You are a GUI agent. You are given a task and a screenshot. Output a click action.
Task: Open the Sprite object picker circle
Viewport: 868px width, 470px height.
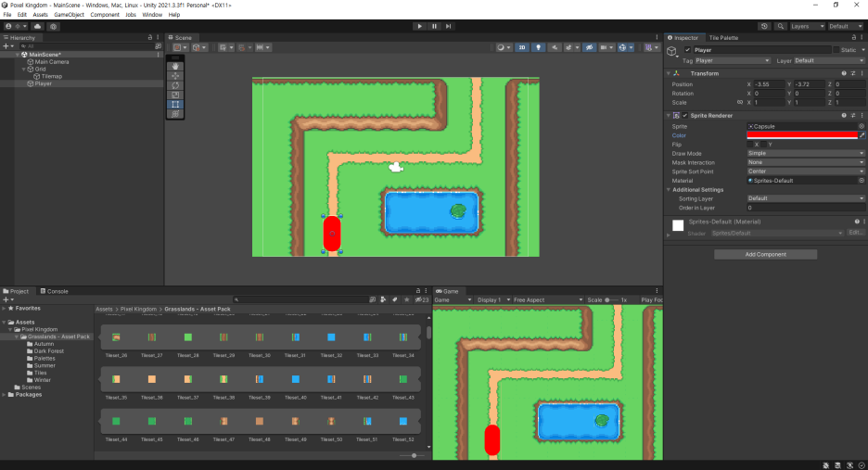862,126
